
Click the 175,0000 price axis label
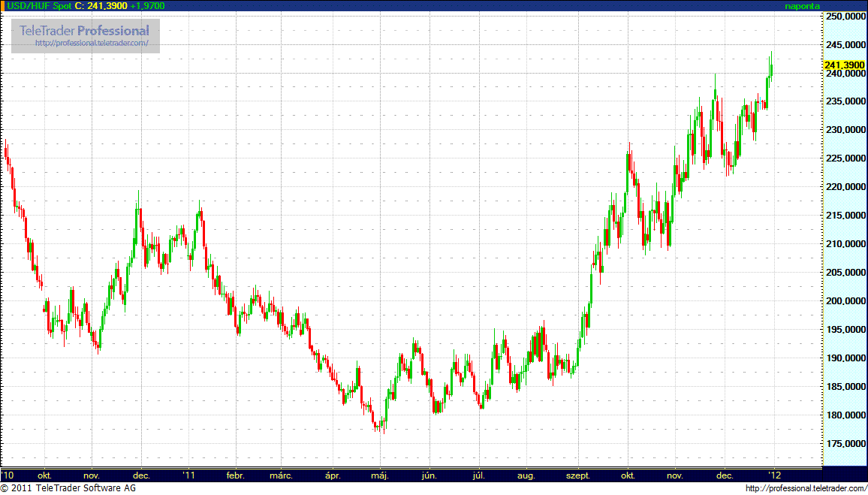(x=845, y=443)
